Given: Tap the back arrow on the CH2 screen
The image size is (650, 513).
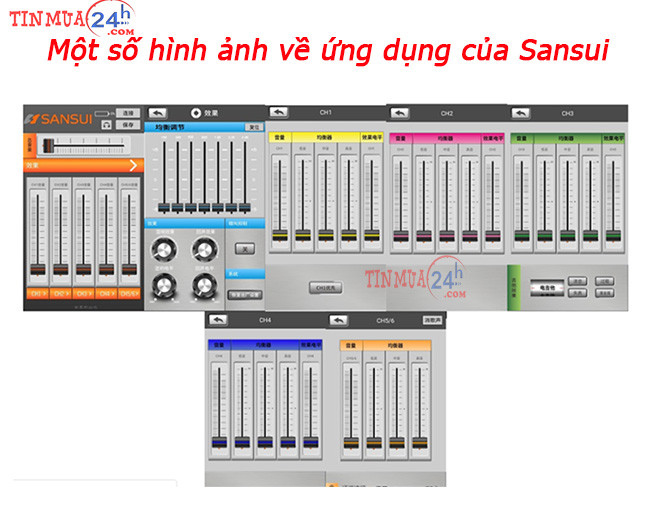Looking at the screenshot, I should (400, 113).
